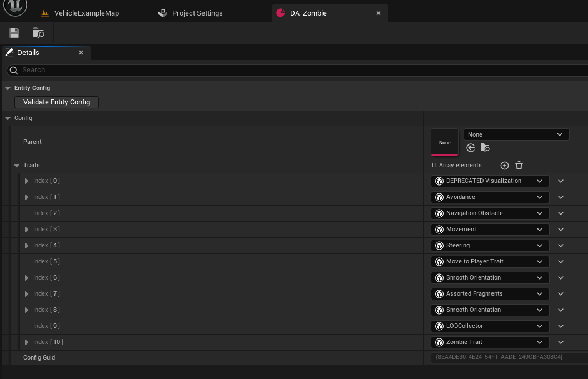
Task: Click the Unreal Engine logo icon
Action: coord(15,9)
